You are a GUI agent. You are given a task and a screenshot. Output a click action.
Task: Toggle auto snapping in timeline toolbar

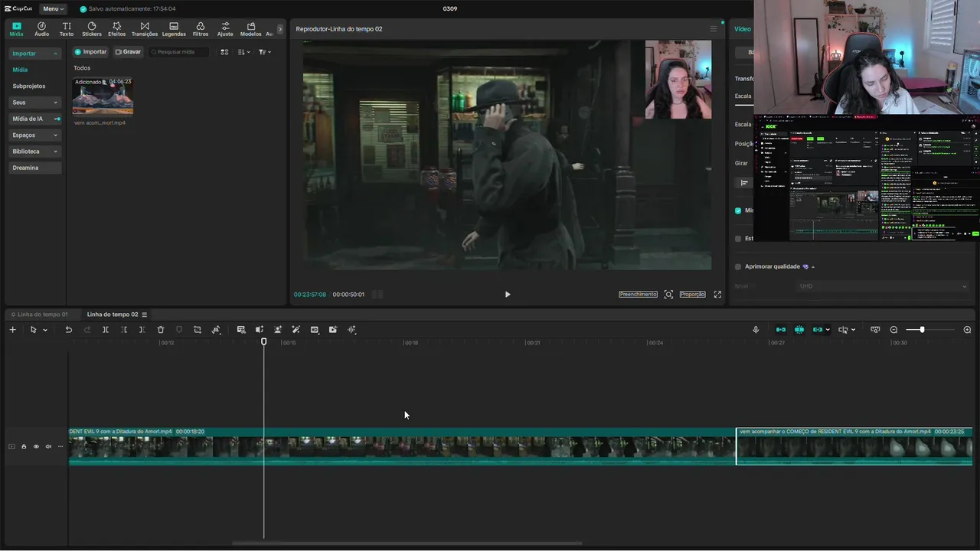tap(799, 330)
